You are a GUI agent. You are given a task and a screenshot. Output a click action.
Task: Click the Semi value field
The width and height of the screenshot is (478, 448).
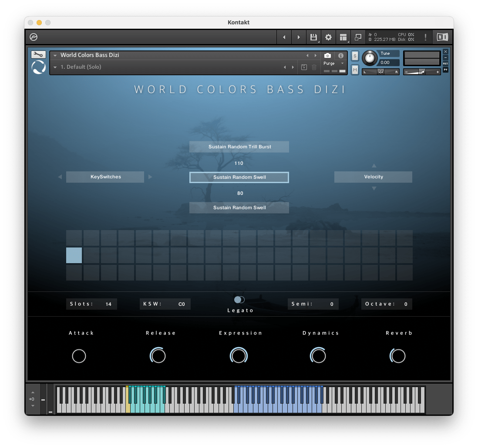[313, 304]
